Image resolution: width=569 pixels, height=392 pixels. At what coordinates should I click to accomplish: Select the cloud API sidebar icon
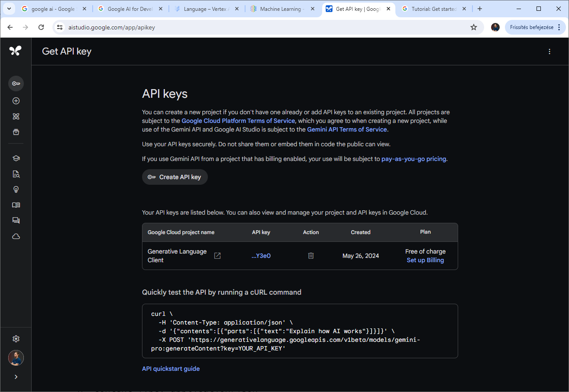point(16,236)
